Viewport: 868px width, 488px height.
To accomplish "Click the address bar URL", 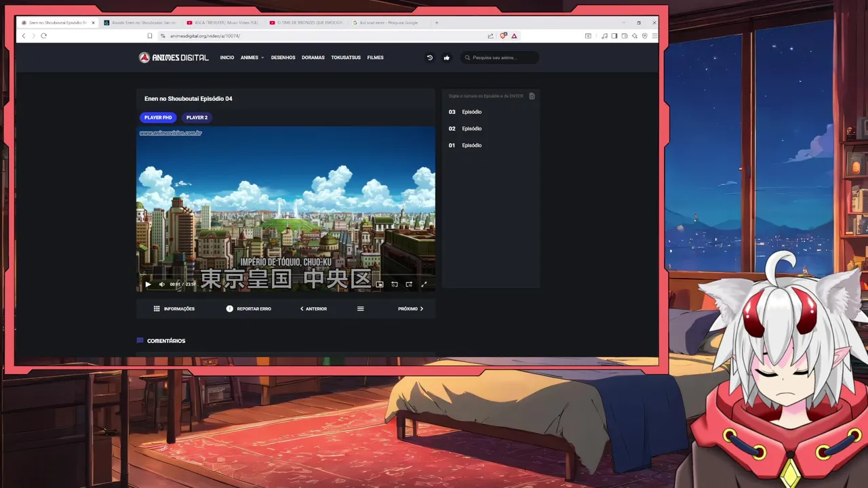I will pos(205,36).
